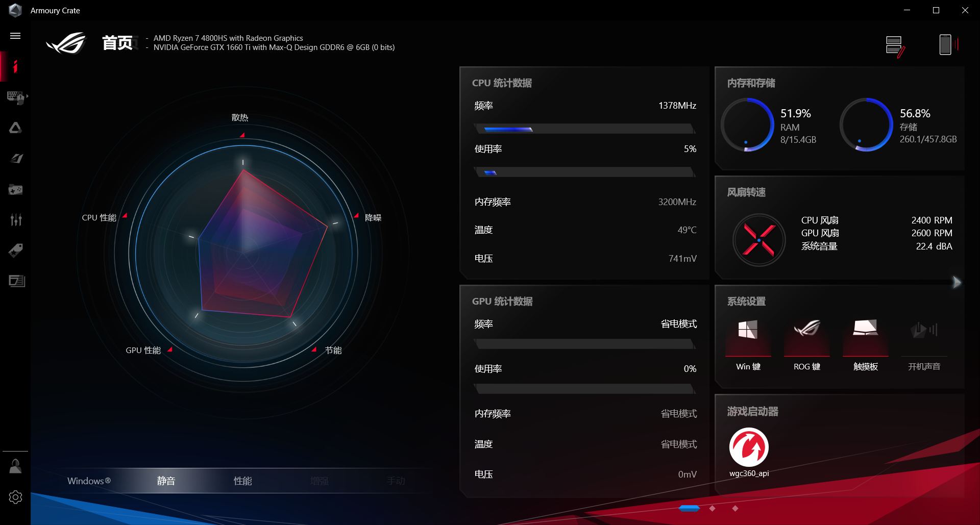Open the GameVisual sidebar icon

(x=16, y=159)
